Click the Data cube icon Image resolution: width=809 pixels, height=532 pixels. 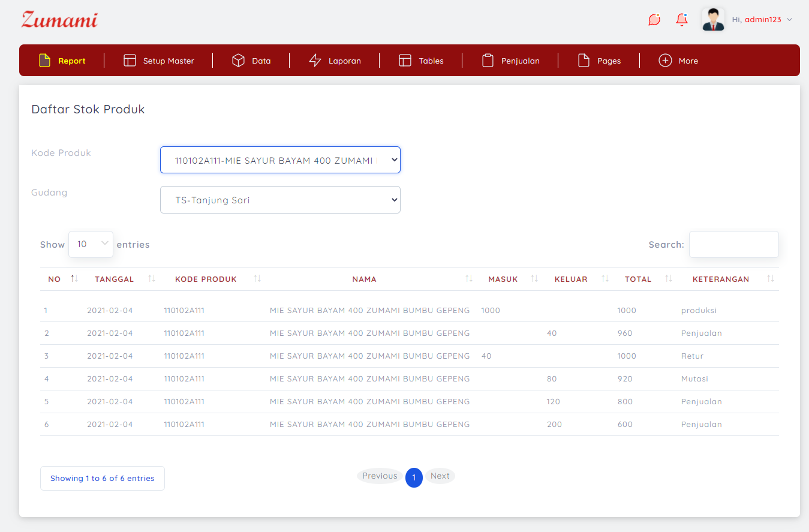pos(238,61)
